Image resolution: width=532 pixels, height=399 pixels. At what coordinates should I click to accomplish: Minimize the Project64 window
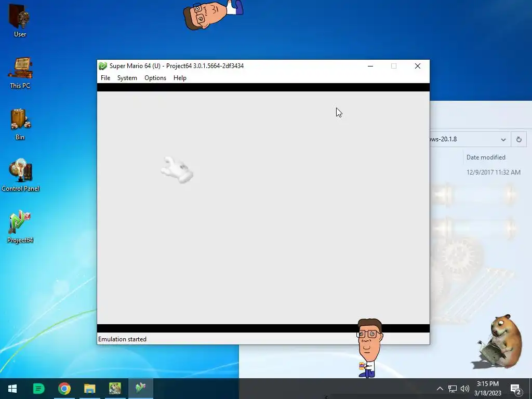point(370,66)
